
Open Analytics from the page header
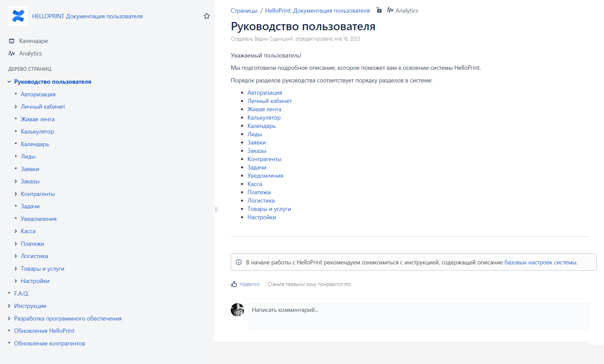pyautogui.click(x=402, y=11)
